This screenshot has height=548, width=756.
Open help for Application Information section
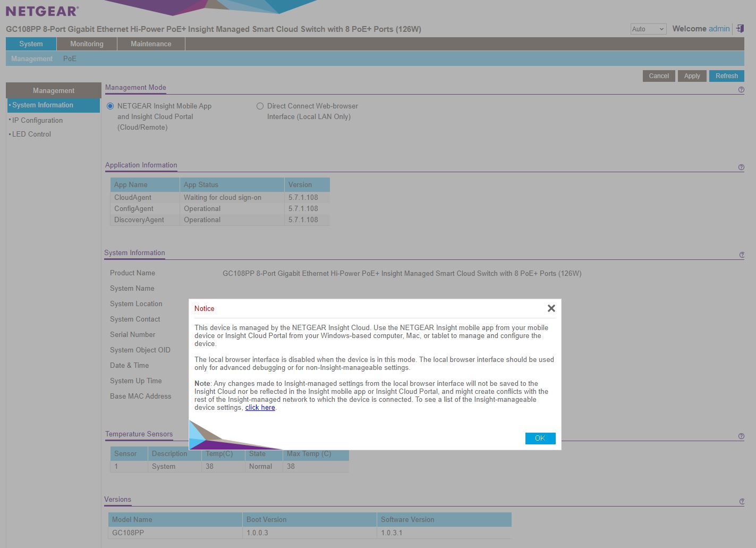point(741,167)
